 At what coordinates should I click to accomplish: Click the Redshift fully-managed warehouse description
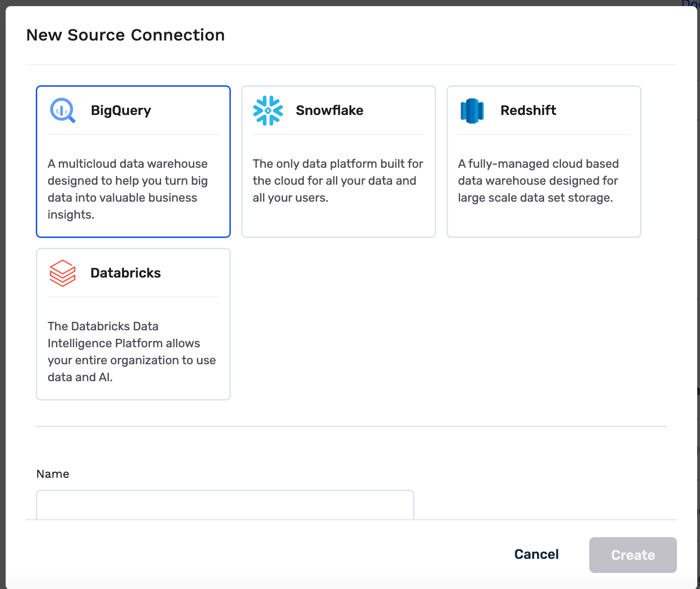(538, 180)
